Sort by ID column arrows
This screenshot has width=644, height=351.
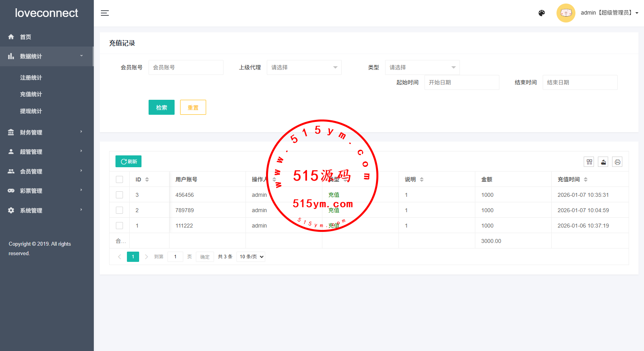tap(147, 179)
